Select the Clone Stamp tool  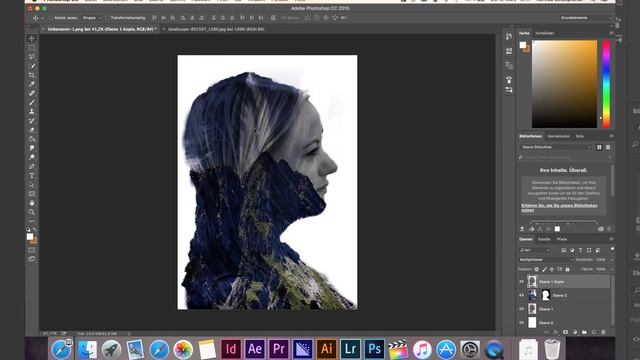(32, 111)
